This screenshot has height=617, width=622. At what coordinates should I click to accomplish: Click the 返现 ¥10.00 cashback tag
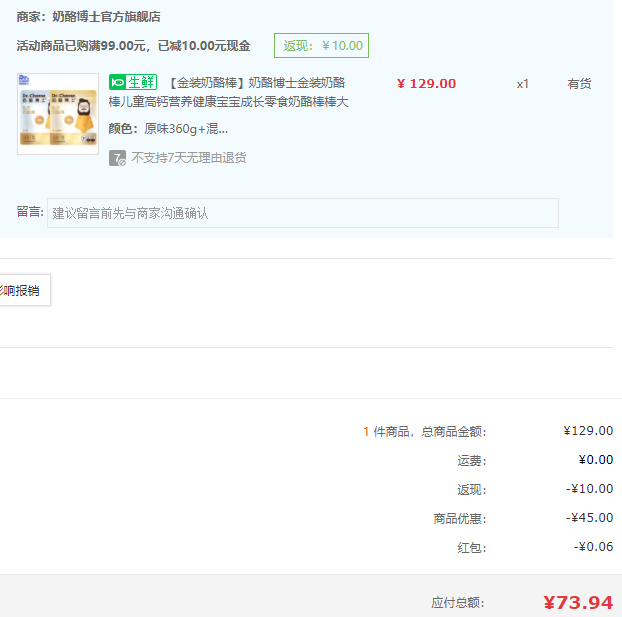321,46
